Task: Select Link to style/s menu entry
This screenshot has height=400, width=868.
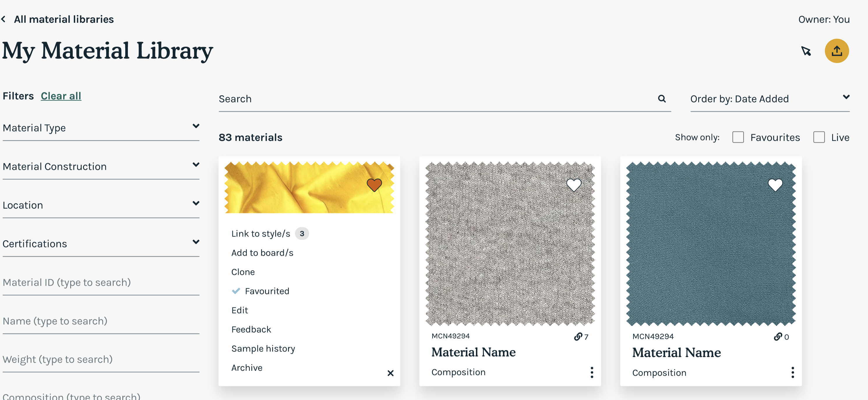Action: click(260, 234)
